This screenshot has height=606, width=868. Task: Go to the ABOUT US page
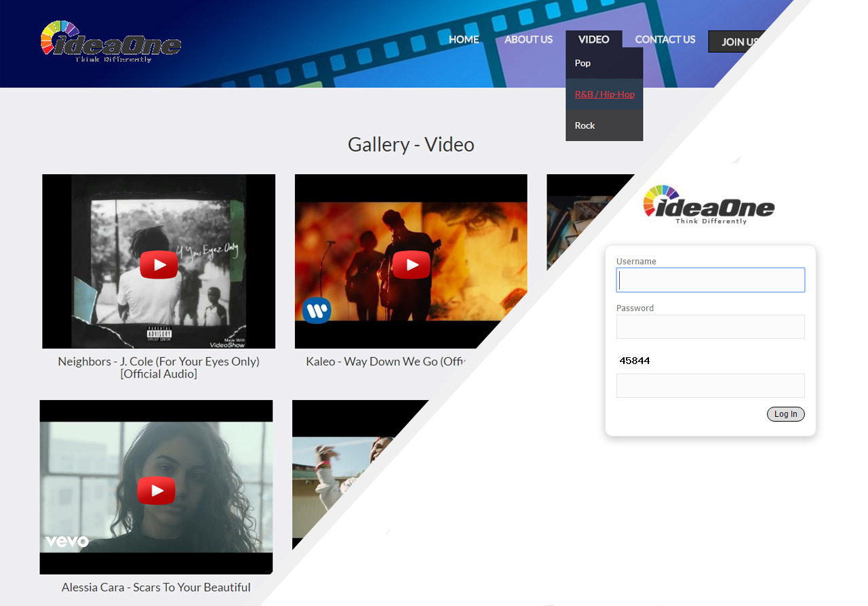pos(528,39)
